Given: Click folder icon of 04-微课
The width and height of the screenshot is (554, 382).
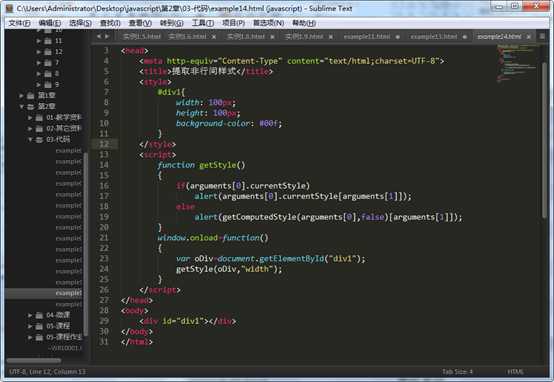Looking at the screenshot, I should pos(39,315).
